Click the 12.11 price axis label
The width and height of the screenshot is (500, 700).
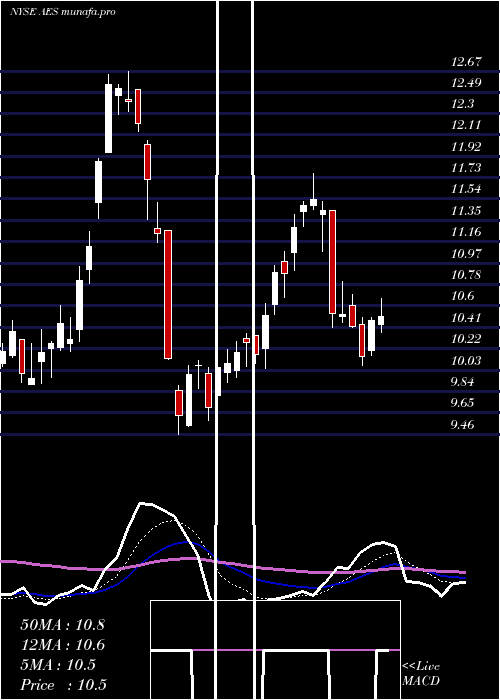tap(466, 125)
